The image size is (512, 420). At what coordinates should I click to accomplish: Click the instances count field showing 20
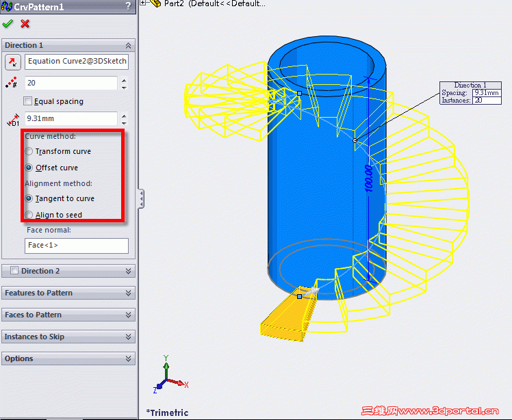coord(71,83)
